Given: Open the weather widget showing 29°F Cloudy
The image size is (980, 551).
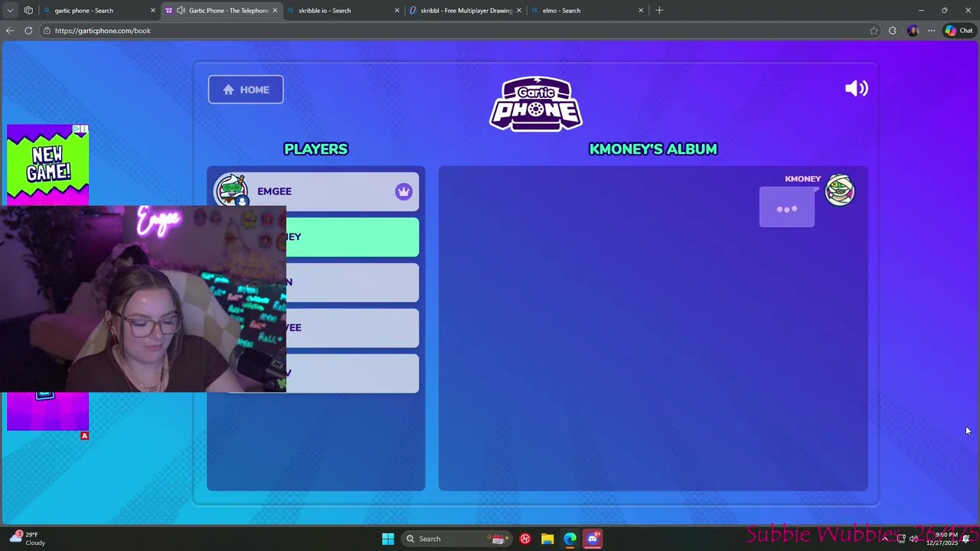Looking at the screenshot, I should click(x=27, y=539).
